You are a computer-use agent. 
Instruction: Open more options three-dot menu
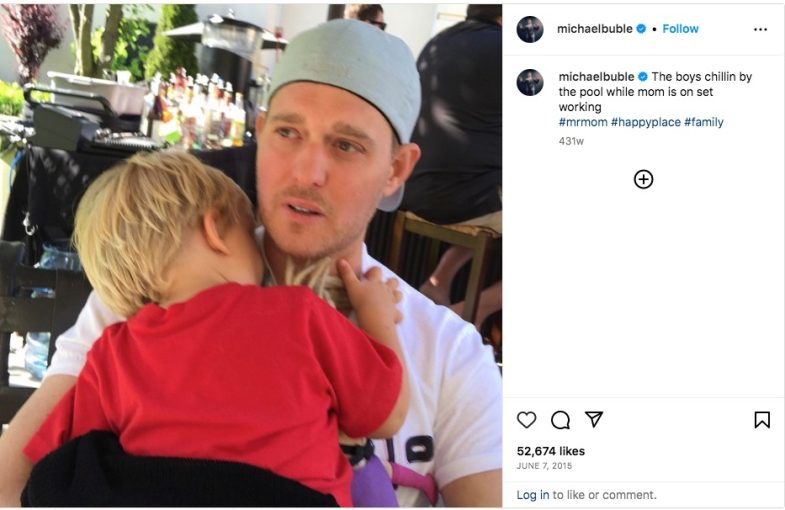(x=760, y=30)
